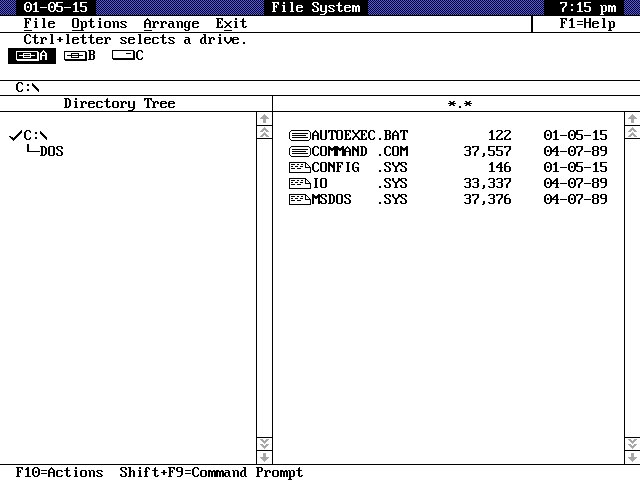Click F10=Actions in the bottom bar

(x=59, y=472)
